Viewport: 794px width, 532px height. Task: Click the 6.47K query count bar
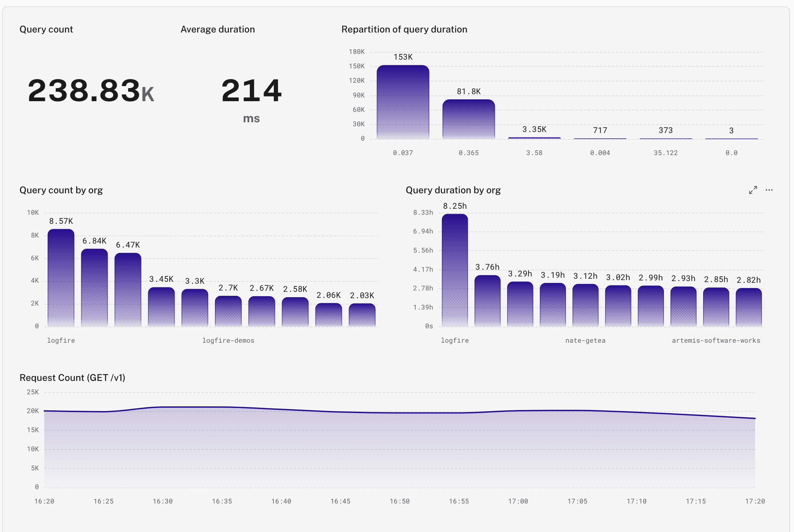point(128,290)
